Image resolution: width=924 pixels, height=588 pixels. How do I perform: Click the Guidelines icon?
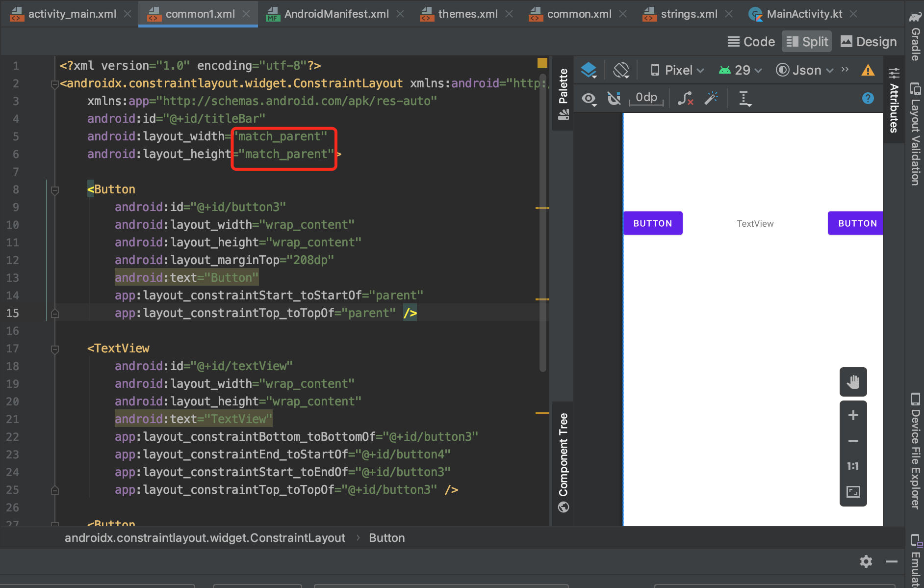point(745,99)
